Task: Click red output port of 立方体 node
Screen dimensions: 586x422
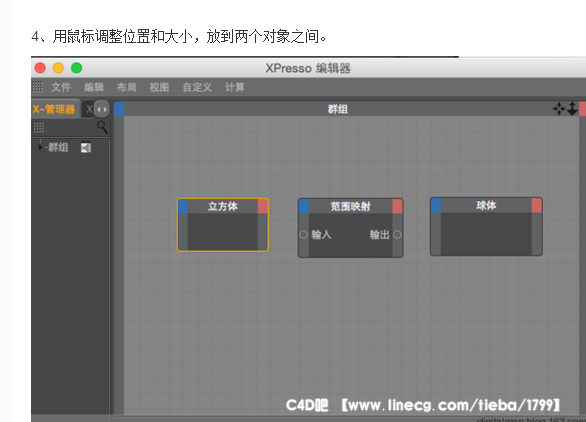Action: [263, 206]
